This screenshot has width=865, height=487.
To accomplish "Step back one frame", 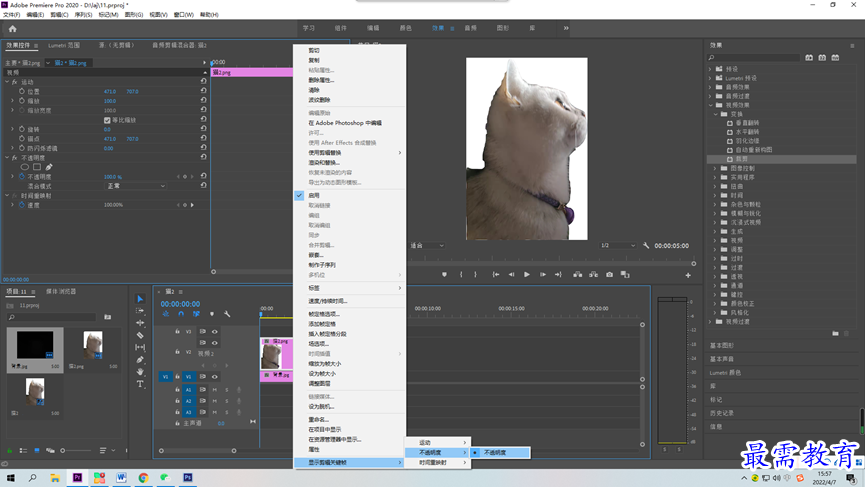I will pyautogui.click(x=511, y=275).
